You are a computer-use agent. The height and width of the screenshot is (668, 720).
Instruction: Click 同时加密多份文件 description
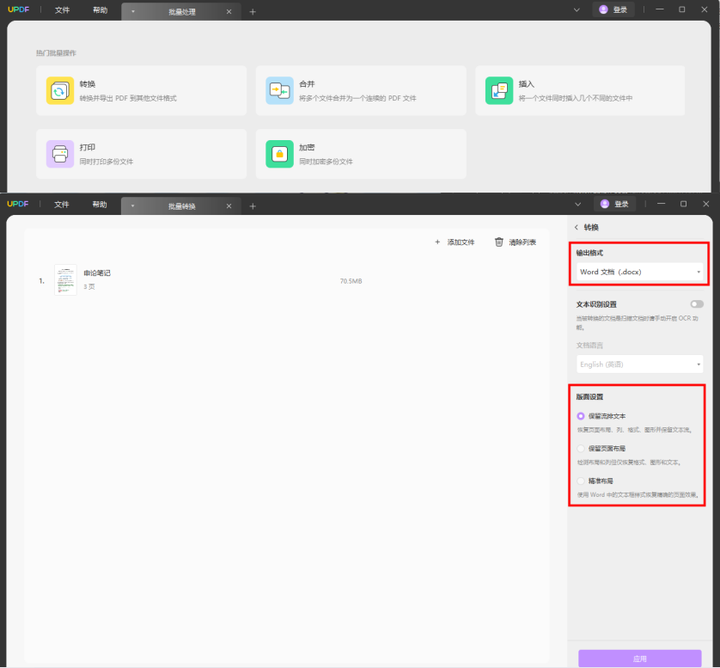click(326, 162)
